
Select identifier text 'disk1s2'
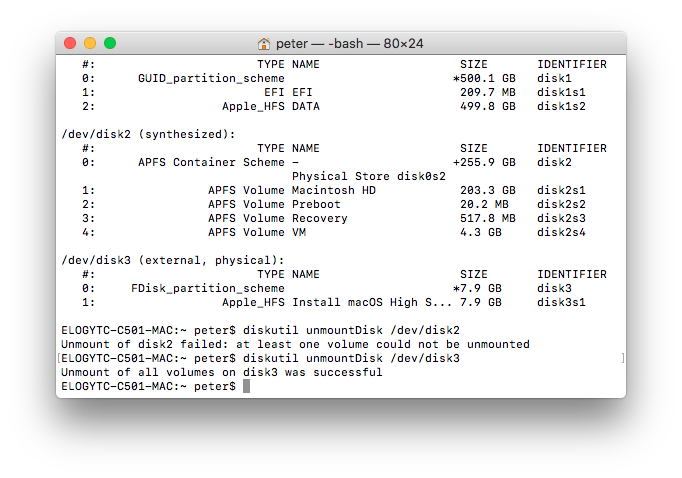(561, 106)
